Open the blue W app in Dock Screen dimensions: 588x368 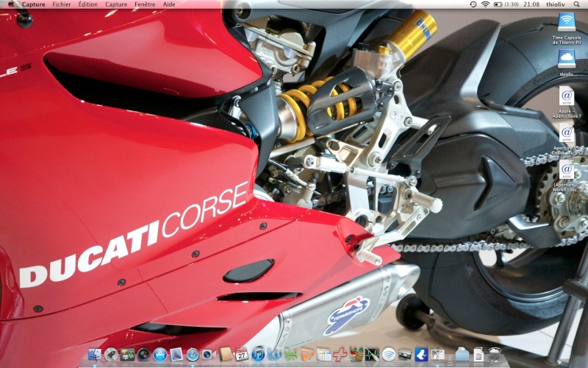coord(274,354)
